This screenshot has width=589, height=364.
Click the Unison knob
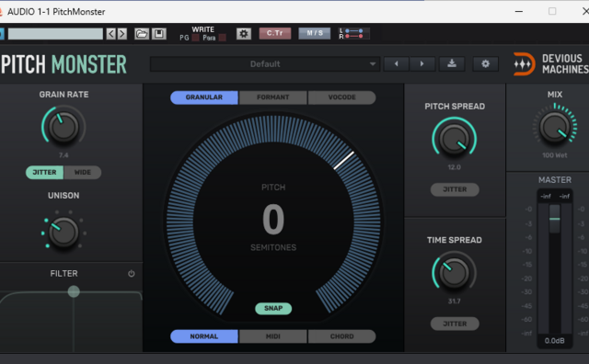[64, 233]
